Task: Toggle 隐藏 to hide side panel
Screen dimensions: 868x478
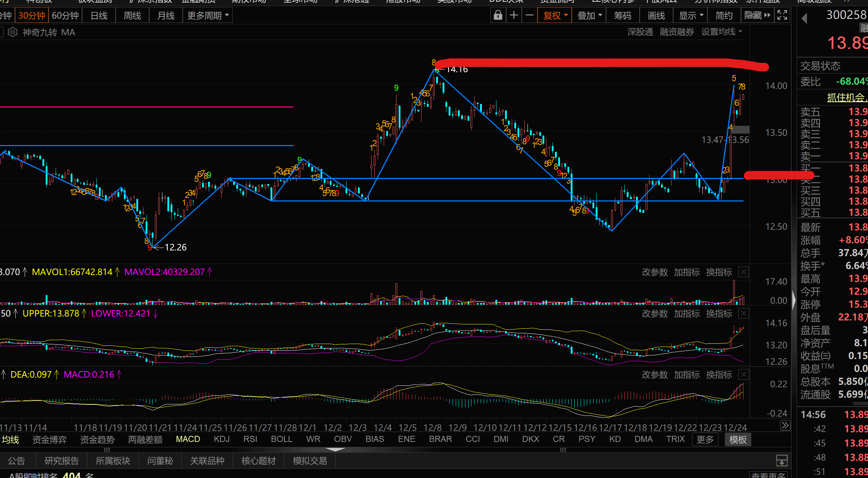Action: pos(757,15)
